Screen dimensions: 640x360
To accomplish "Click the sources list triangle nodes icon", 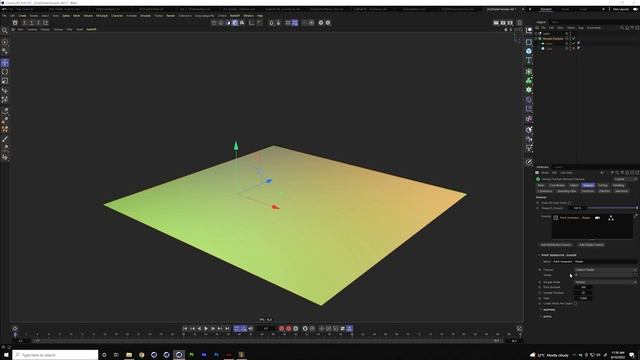I will tap(611, 218).
